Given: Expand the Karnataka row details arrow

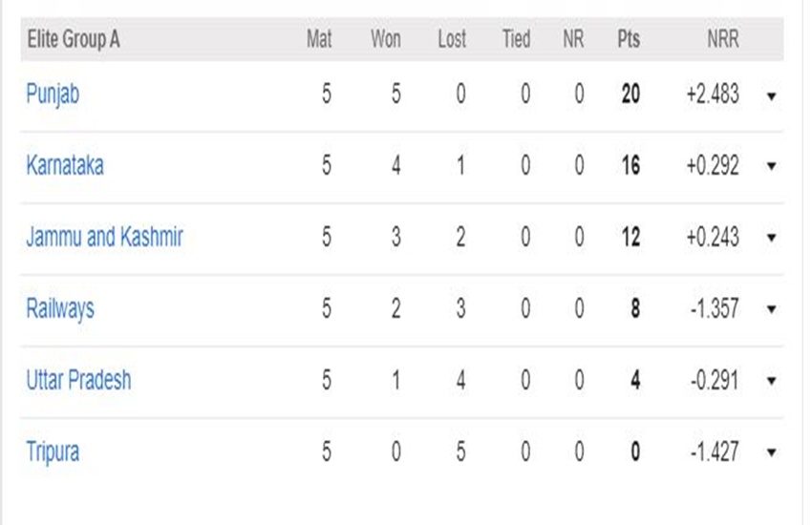Looking at the screenshot, I should [772, 166].
